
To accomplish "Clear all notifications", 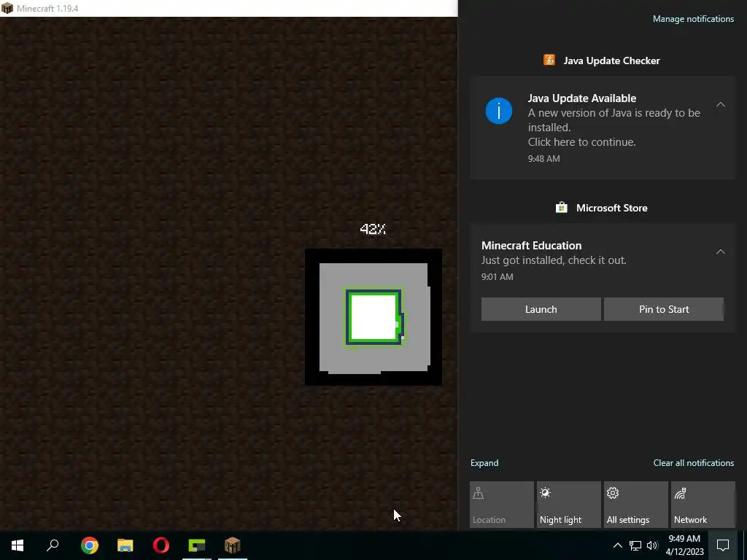I will pyautogui.click(x=694, y=463).
